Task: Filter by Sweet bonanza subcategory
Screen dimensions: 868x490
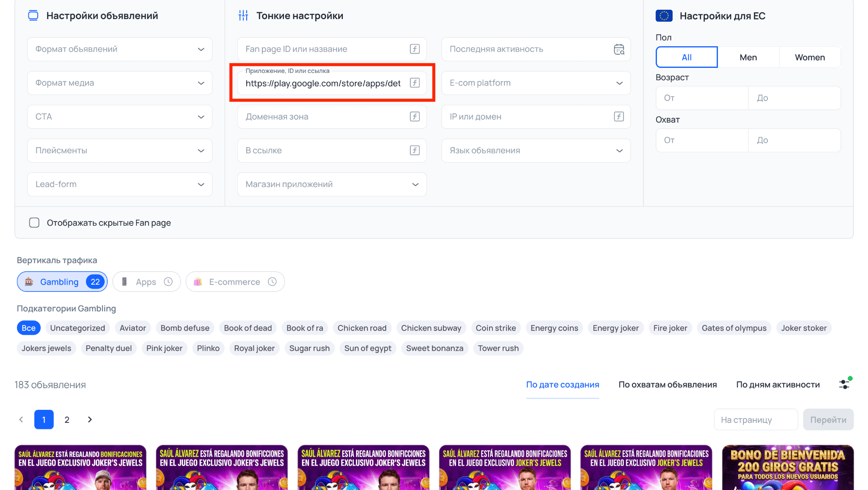Action: click(x=434, y=348)
